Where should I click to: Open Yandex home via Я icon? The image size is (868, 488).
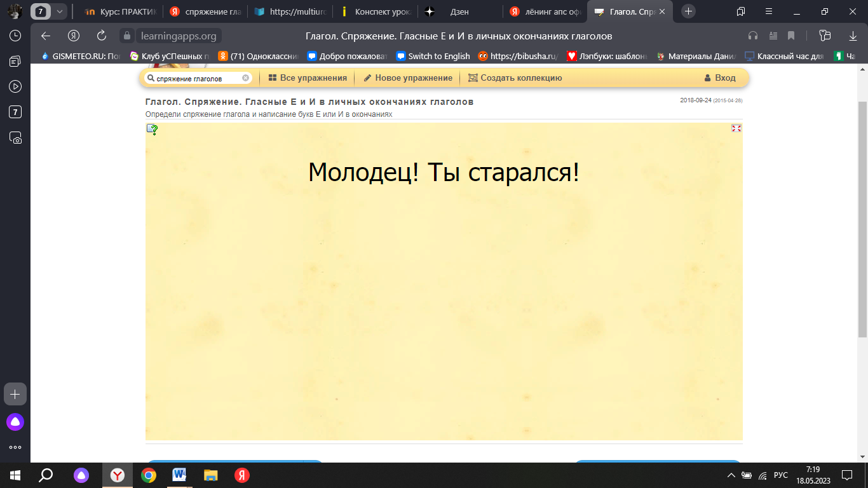pos(74,36)
